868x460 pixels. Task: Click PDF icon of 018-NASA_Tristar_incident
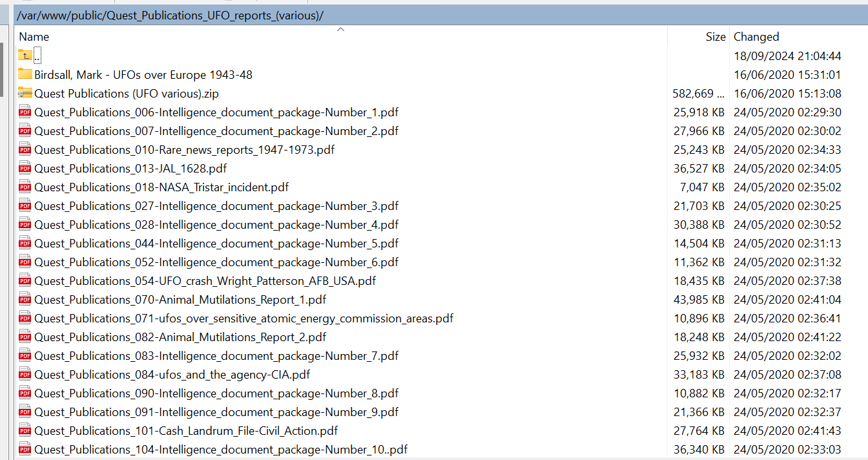[25, 187]
